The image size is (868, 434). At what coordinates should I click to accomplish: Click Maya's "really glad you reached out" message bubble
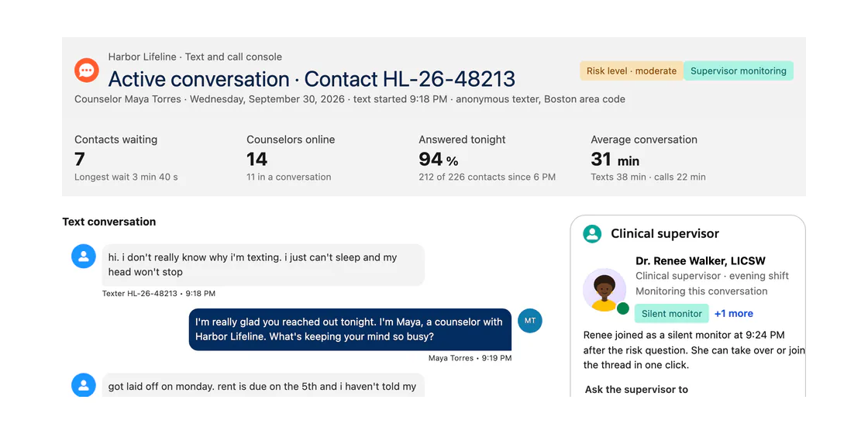pos(350,329)
